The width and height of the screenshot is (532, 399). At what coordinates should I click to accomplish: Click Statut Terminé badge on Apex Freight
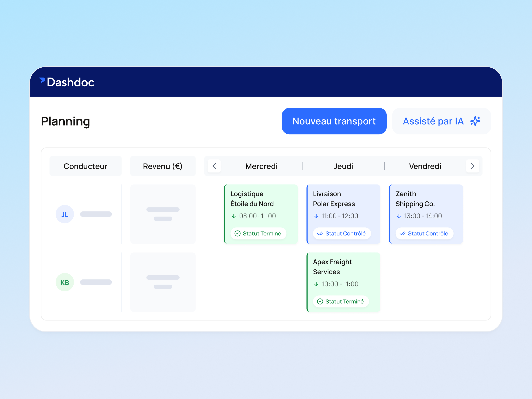pyautogui.click(x=341, y=302)
